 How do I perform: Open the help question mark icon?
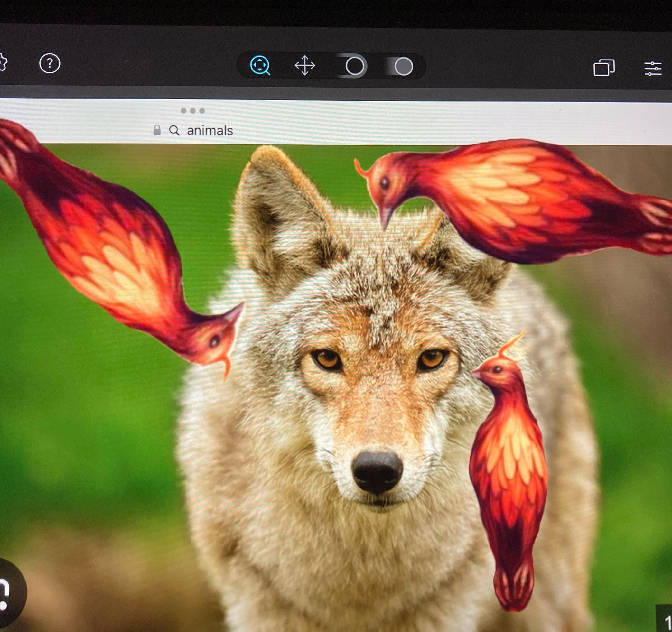(x=50, y=63)
